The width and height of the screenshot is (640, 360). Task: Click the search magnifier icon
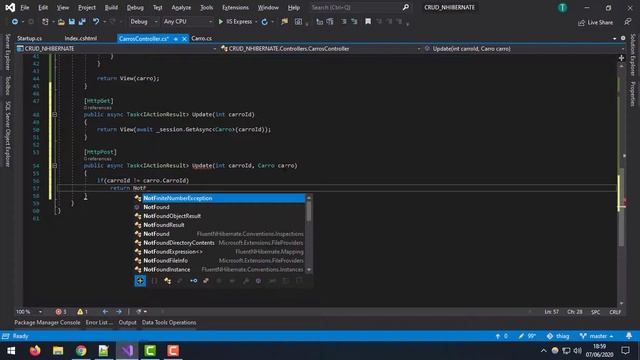(406, 7)
